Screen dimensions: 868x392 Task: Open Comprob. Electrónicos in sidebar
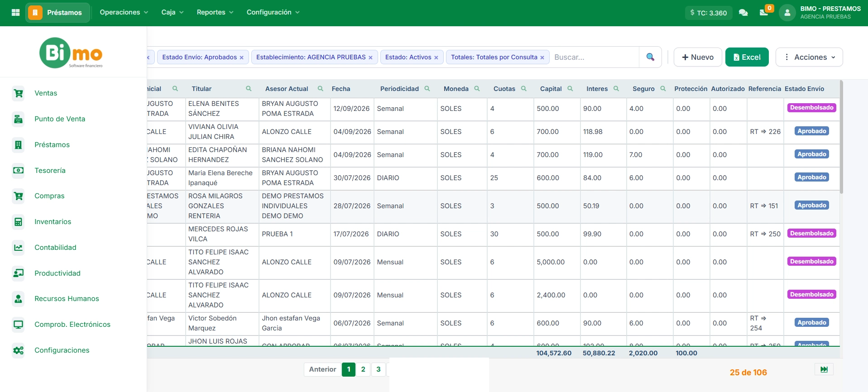click(72, 325)
